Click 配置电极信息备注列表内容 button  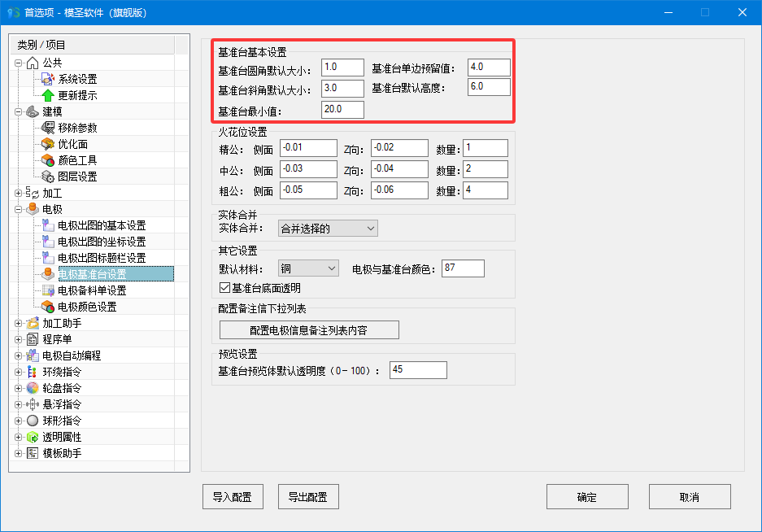[309, 330]
